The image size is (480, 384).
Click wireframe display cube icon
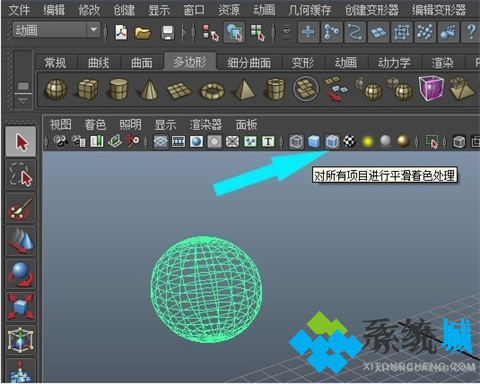pos(296,142)
